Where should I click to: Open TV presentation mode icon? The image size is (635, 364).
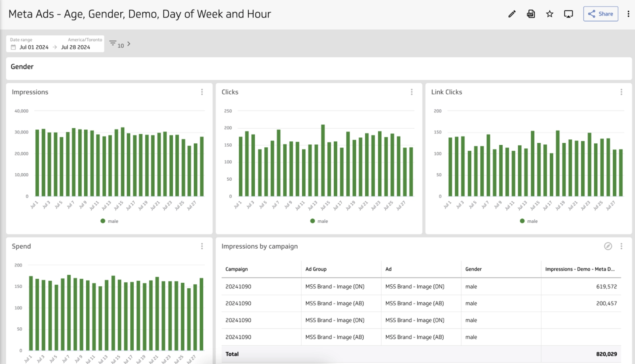click(568, 14)
